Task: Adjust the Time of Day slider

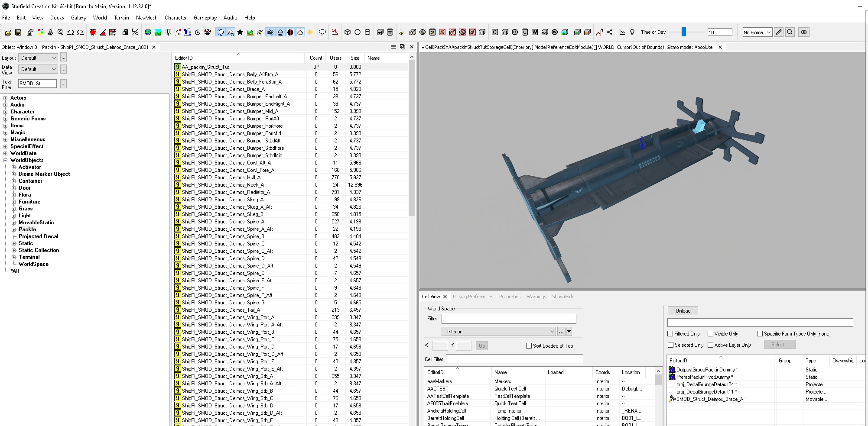Action: (684, 32)
